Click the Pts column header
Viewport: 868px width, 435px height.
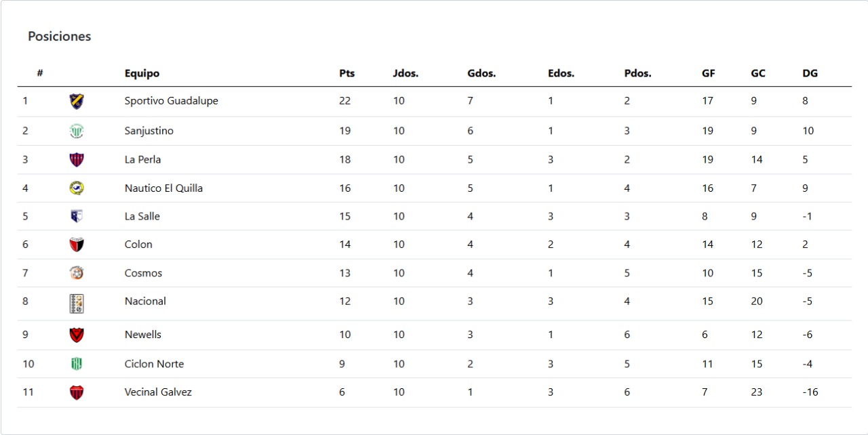tap(347, 73)
